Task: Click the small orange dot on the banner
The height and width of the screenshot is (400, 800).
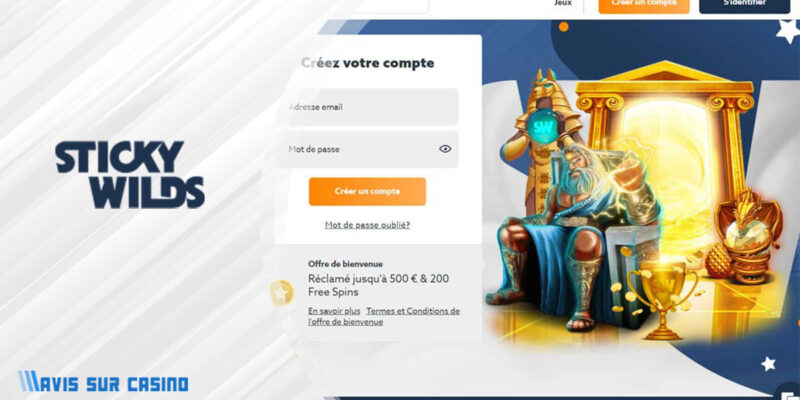Action: click(x=564, y=27)
